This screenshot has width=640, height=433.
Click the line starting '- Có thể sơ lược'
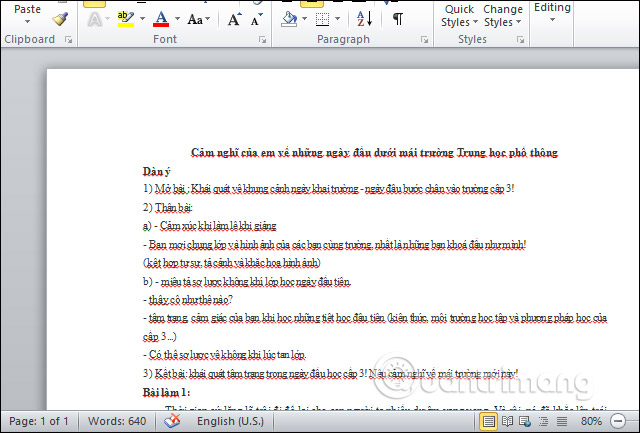[224, 355]
